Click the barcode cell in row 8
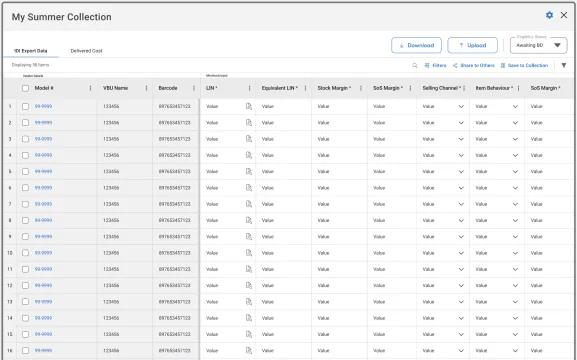Viewport: 577px width, 360px height. (x=175, y=220)
